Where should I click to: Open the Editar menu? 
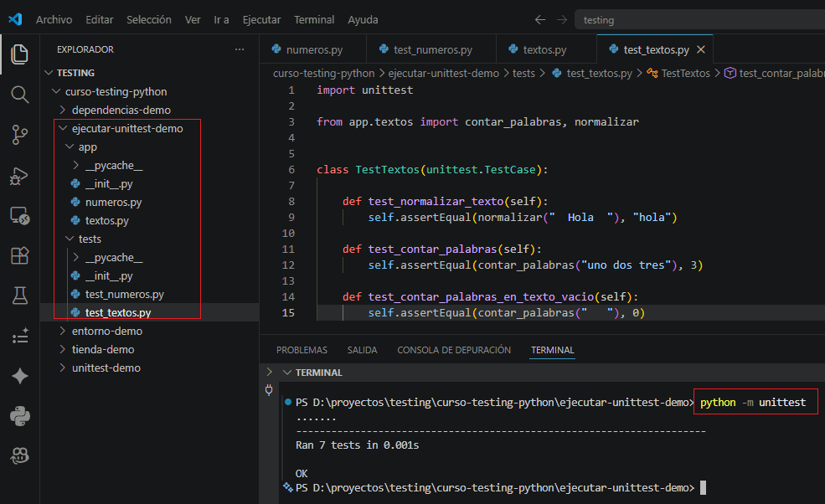click(x=100, y=19)
